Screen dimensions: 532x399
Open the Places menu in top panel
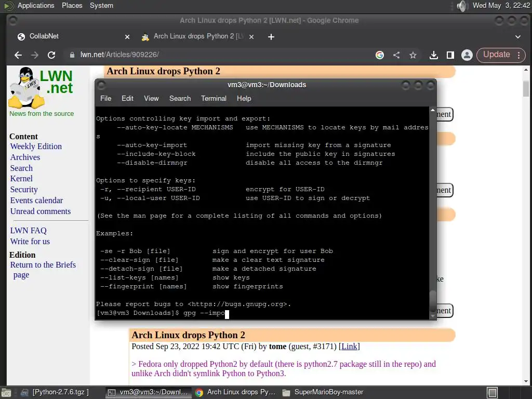pyautogui.click(x=72, y=5)
